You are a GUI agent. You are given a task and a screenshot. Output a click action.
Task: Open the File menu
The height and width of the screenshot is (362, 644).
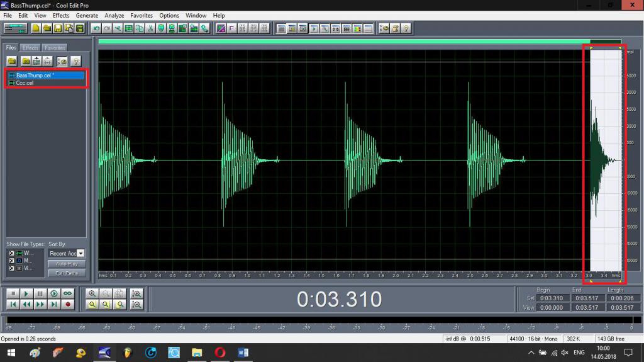click(8, 16)
